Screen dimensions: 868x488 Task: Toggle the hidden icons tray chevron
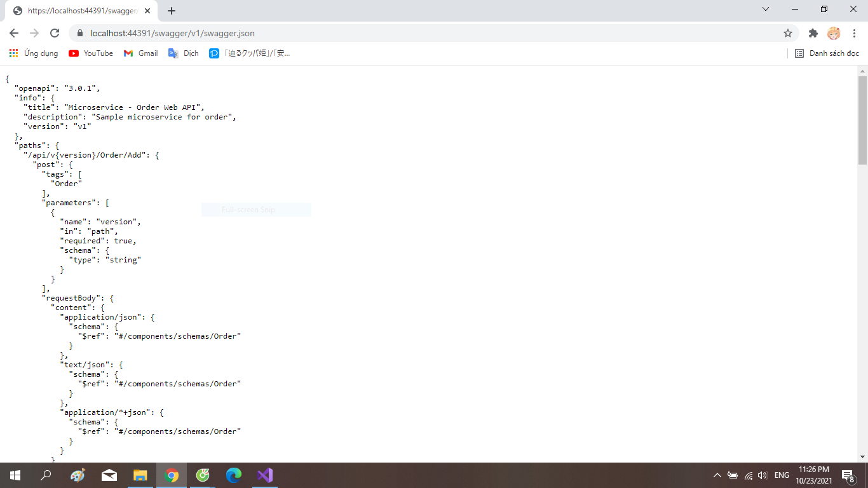coord(717,475)
